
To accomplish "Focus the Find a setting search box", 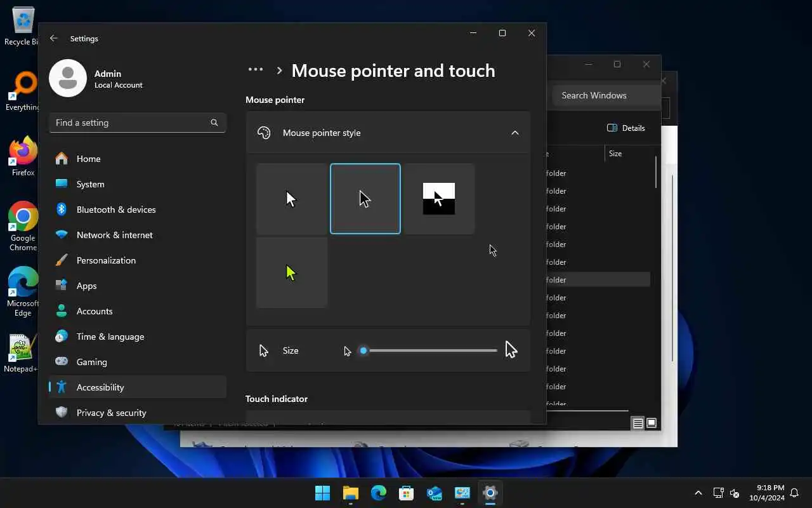I will pyautogui.click(x=138, y=123).
